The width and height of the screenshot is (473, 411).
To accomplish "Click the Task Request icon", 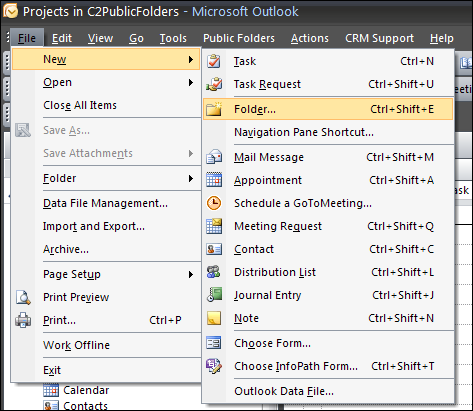I will 214,84.
